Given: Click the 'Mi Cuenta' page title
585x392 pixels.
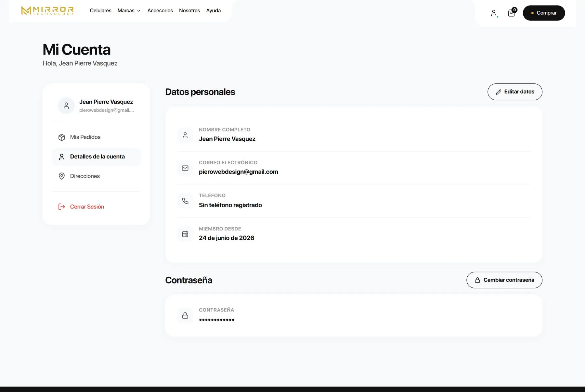Looking at the screenshot, I should pyautogui.click(x=77, y=50).
